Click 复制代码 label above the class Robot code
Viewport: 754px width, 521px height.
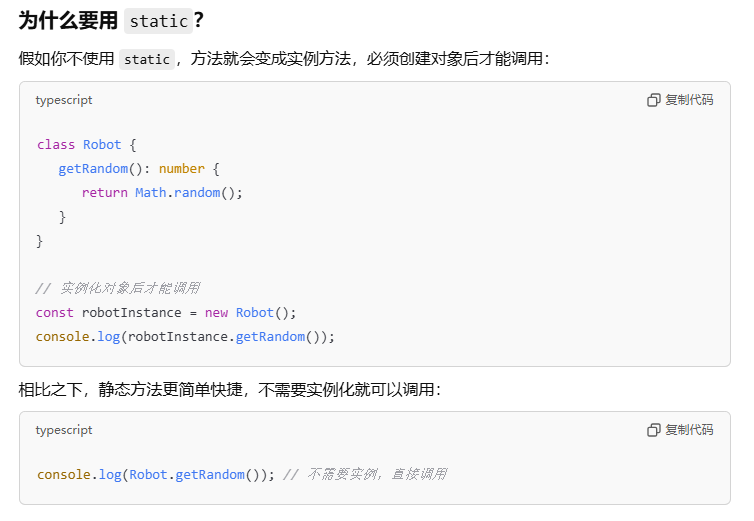tap(689, 100)
